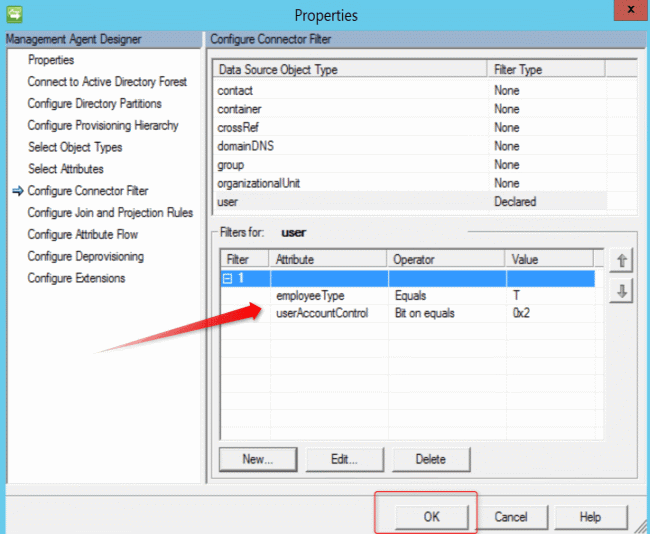Open Configure Deprovisioning page

tap(85, 256)
